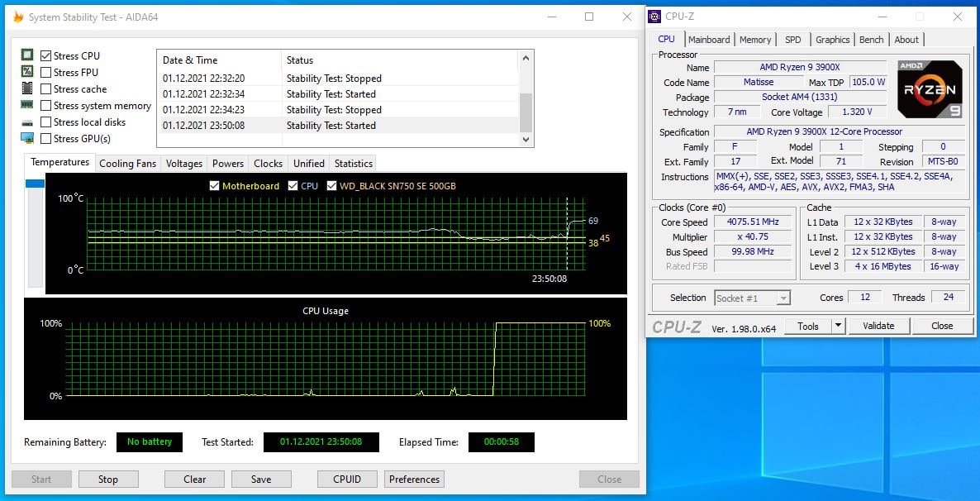Screen dimensions: 980x501
Task: Disable the Stress CPU checkbox
Action: click(45, 55)
